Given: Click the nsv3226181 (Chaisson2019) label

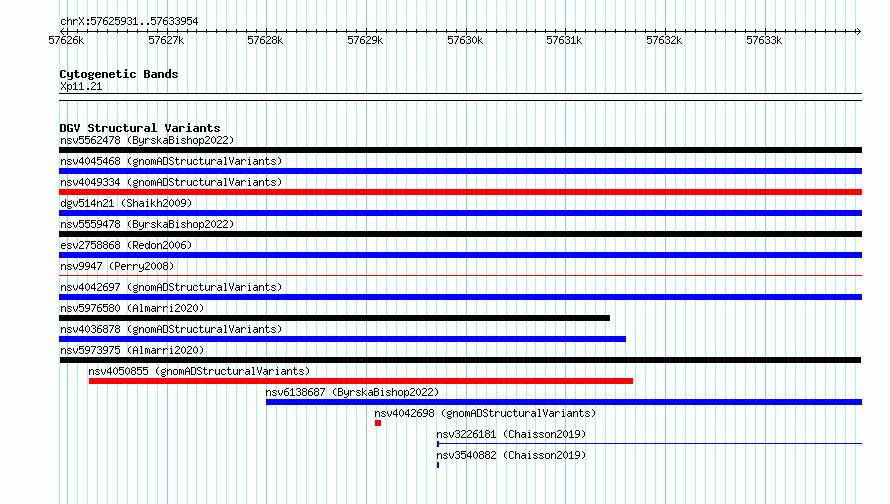Looking at the screenshot, I should (511, 434).
